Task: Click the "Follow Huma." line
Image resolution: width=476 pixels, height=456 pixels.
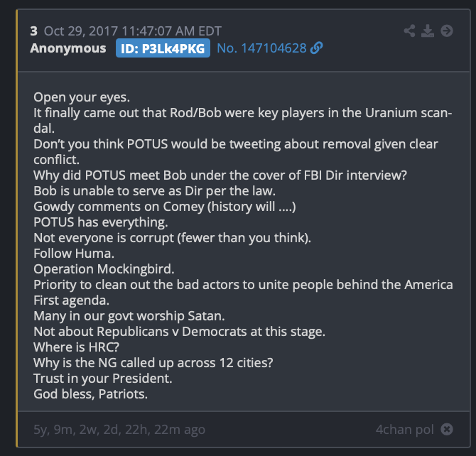Action: (x=74, y=254)
